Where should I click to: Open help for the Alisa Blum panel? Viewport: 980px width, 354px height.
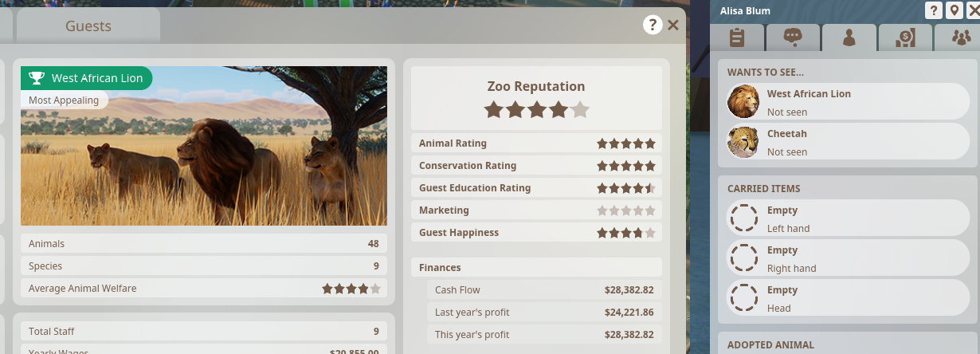point(933,10)
